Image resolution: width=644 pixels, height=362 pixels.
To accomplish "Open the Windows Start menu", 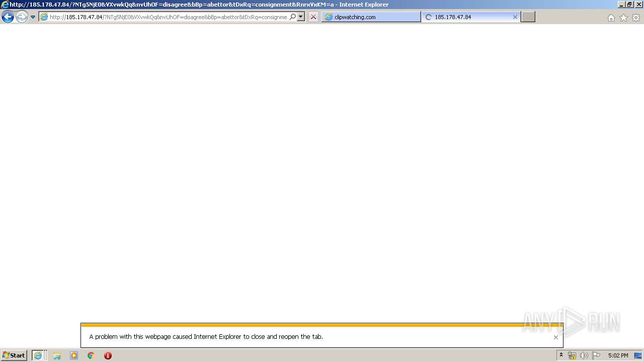I will (14, 355).
